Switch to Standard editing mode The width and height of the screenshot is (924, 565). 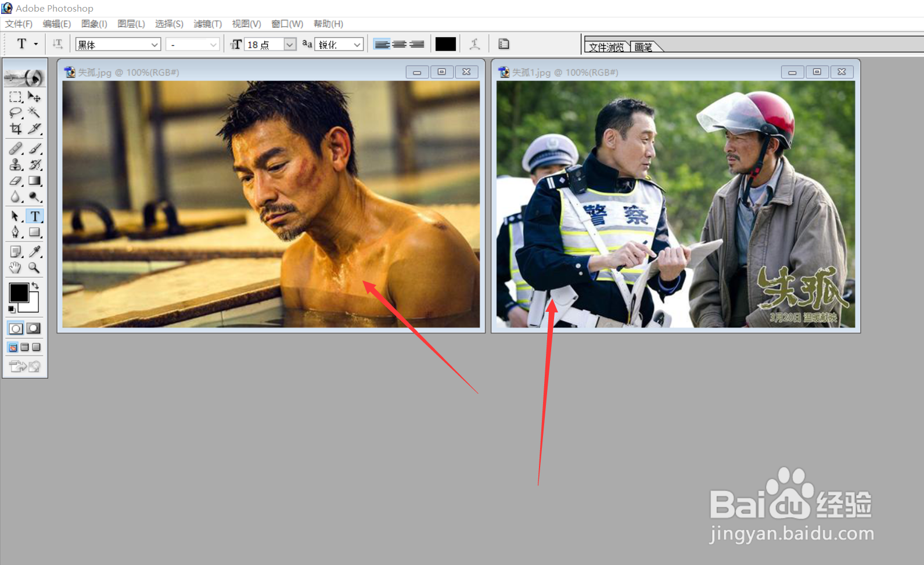pyautogui.click(x=16, y=329)
